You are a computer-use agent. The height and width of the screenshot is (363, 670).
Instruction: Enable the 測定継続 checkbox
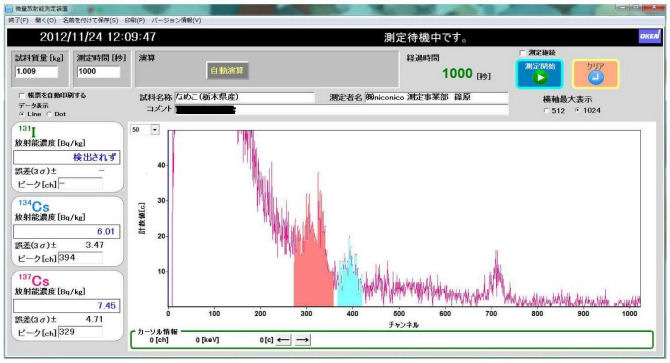522,53
